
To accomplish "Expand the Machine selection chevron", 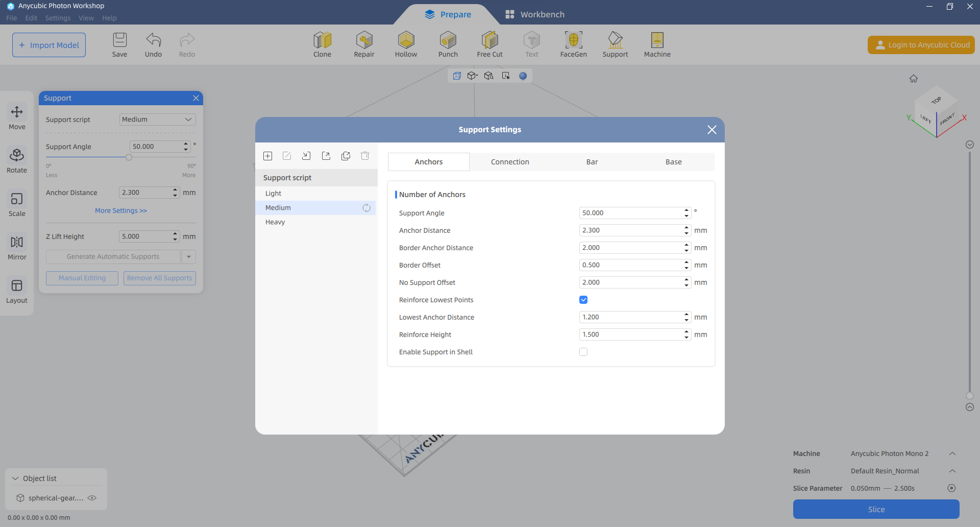I will click(x=952, y=453).
